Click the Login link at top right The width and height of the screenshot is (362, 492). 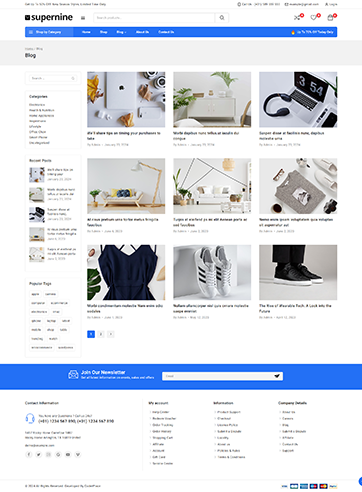point(331,4)
